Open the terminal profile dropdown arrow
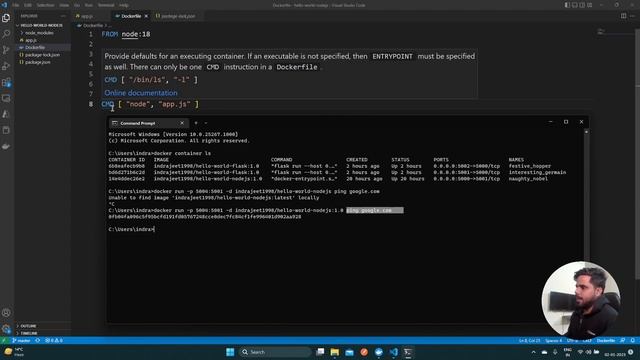Image resolution: width=640 pixels, height=360 pixels. click(x=206, y=123)
